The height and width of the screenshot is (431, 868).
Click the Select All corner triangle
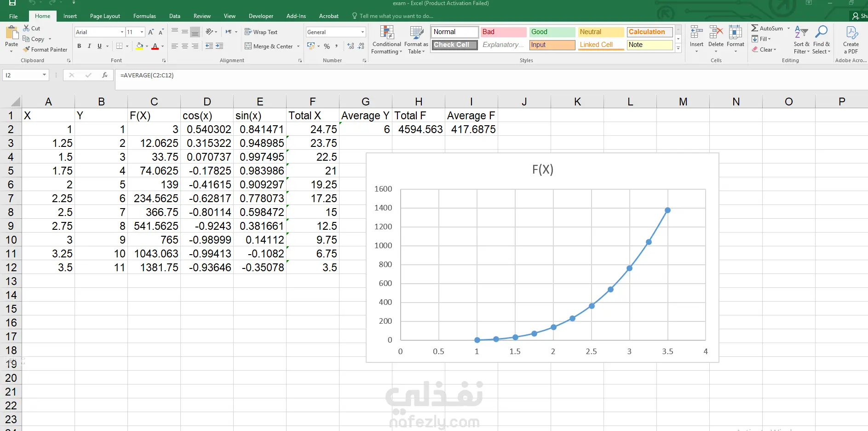point(15,102)
